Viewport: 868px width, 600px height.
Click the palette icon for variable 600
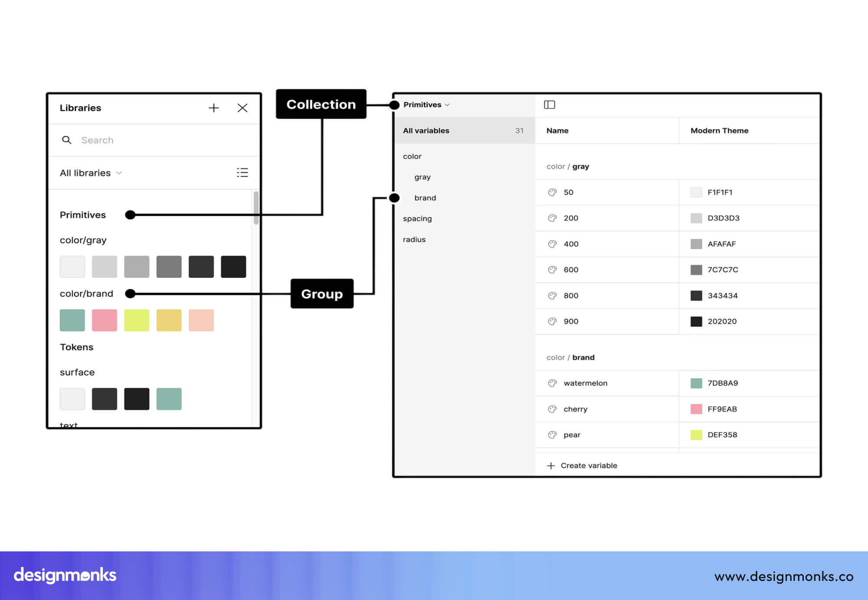(552, 270)
